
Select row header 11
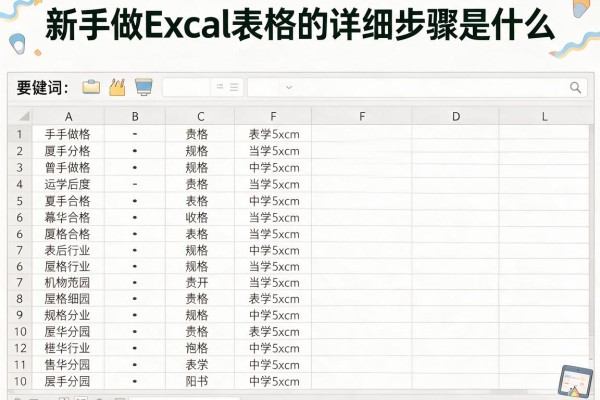pyautogui.click(x=20, y=365)
